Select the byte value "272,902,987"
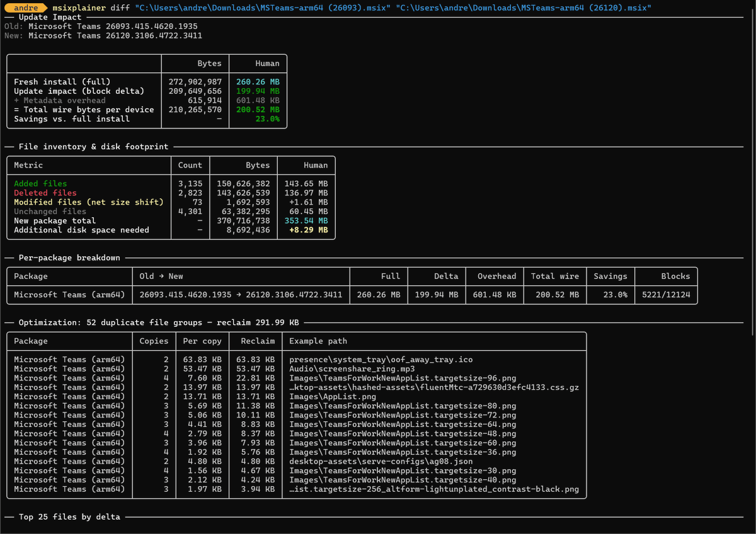Screen dimensions: 756x534 195,82
